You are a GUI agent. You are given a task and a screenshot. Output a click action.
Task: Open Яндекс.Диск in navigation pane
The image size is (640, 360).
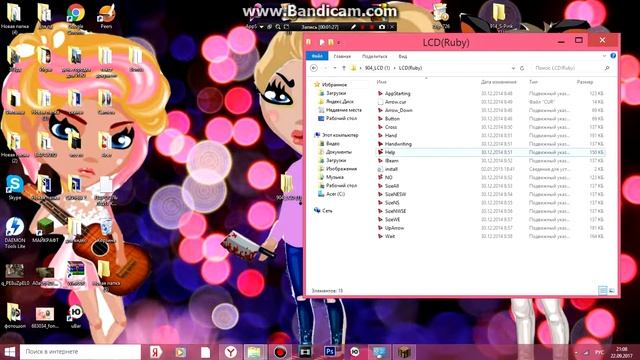(x=340, y=102)
